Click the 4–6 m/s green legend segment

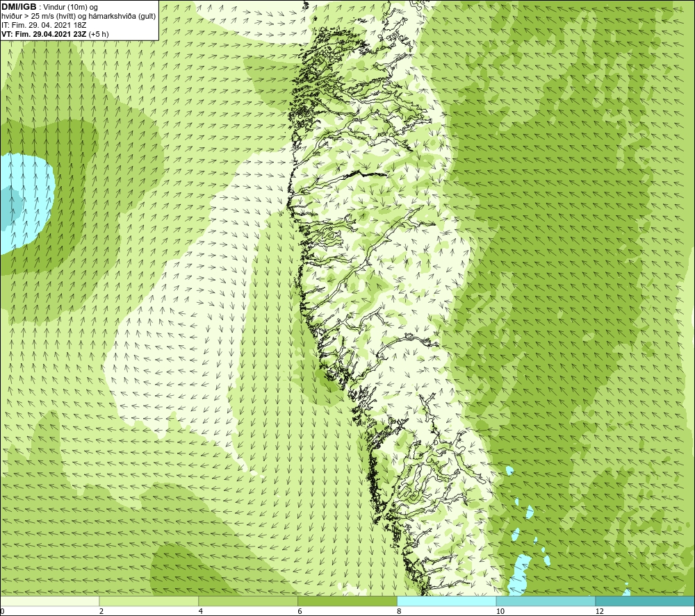coord(248,601)
